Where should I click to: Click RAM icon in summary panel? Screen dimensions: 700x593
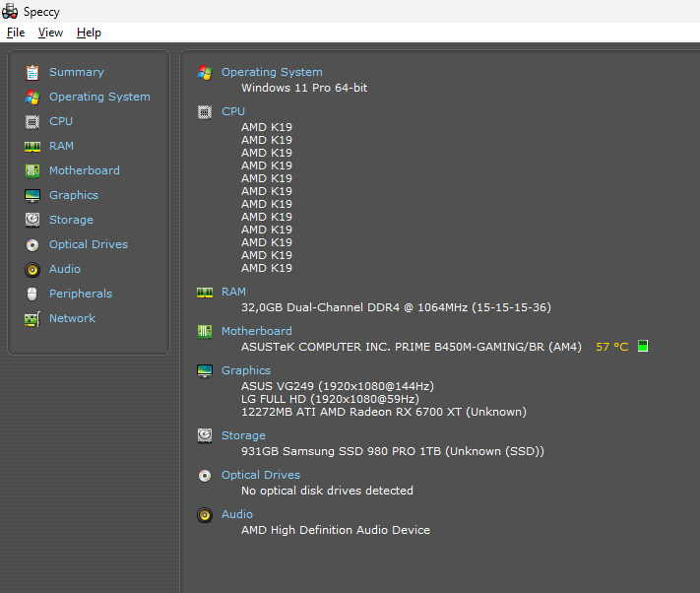point(205,293)
